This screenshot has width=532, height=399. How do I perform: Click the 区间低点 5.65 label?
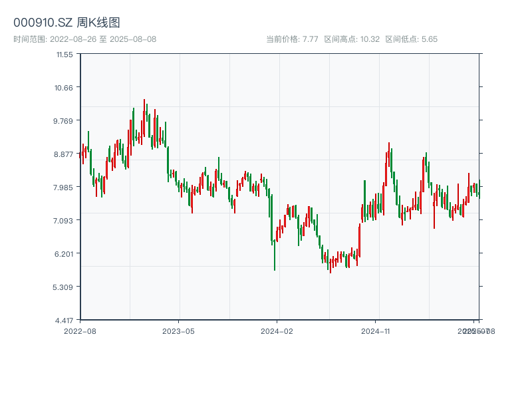tap(412, 39)
